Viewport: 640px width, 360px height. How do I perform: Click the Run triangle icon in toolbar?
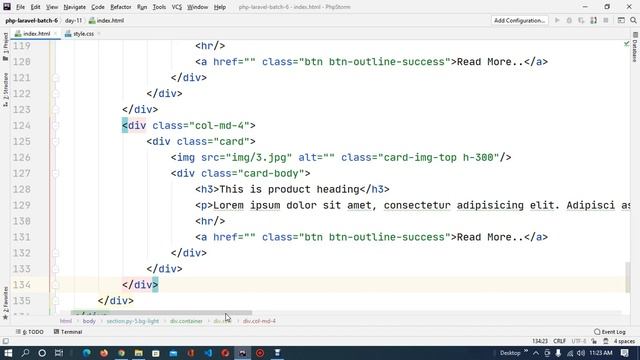[557, 20]
